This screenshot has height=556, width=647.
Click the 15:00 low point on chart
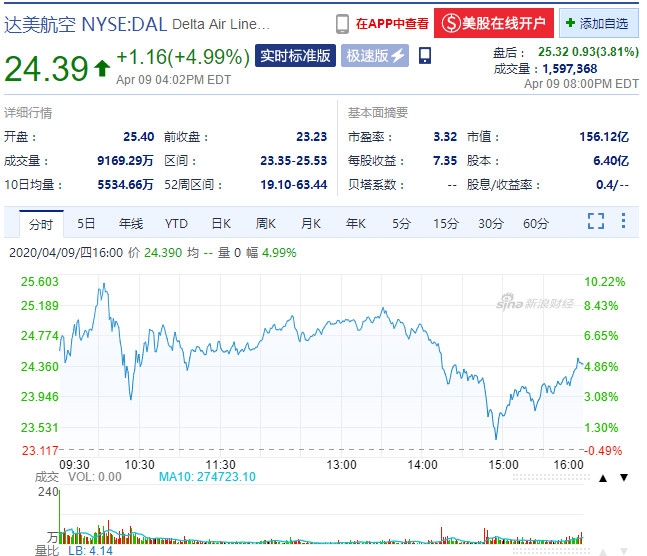pyautogui.click(x=495, y=438)
